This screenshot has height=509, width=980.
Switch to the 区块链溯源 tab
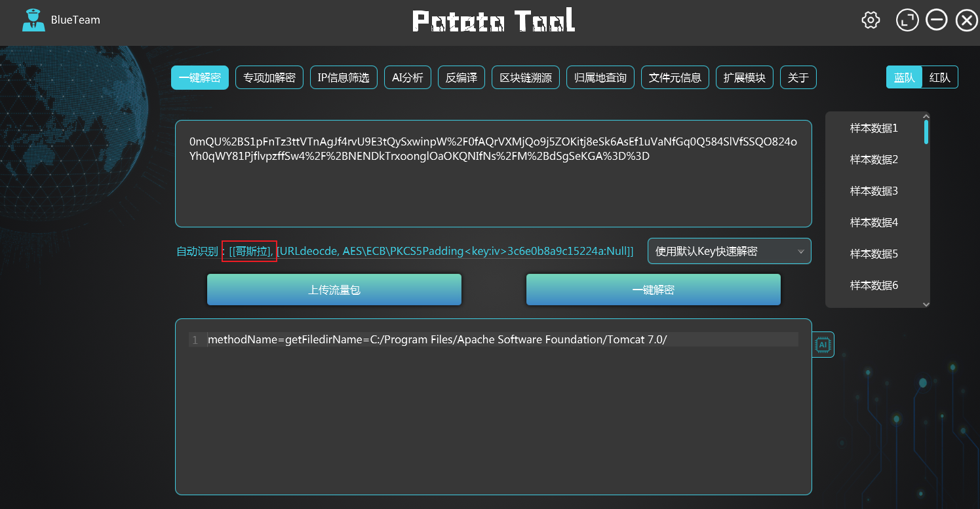click(525, 77)
